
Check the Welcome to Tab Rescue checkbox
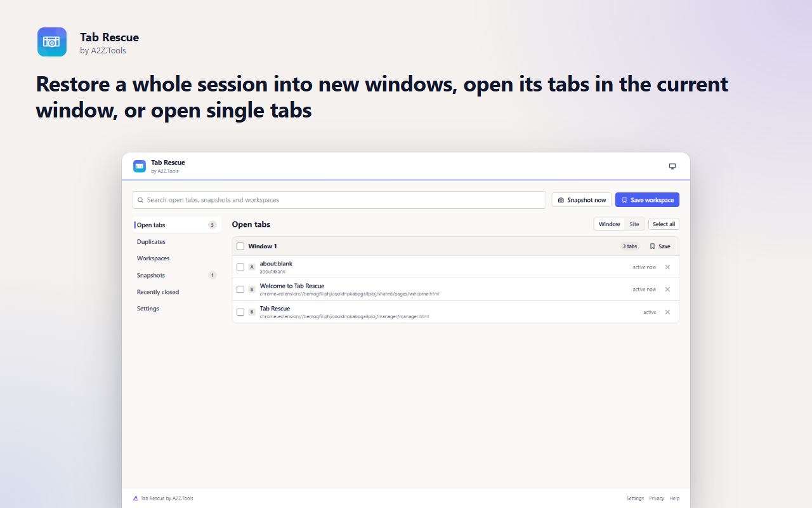click(x=240, y=290)
